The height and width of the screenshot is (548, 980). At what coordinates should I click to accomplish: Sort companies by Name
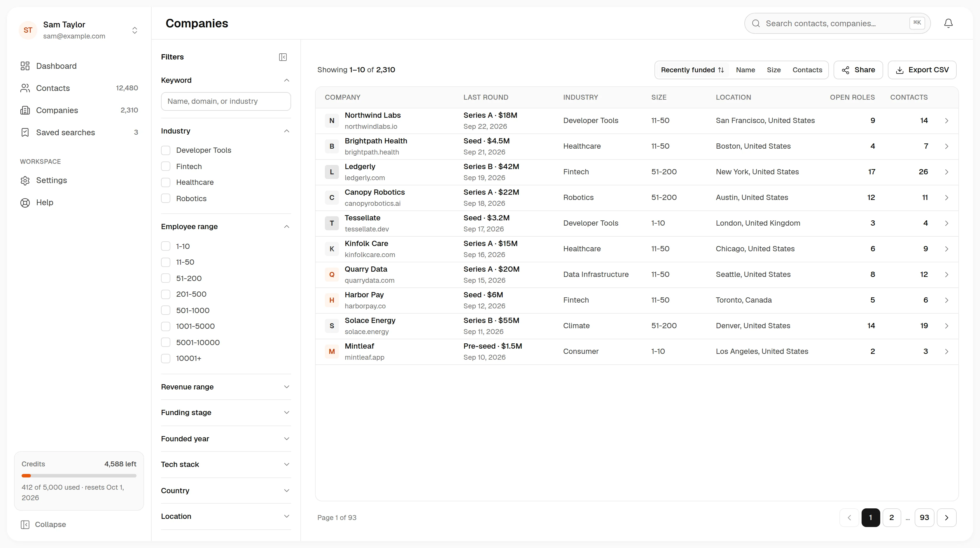745,70
